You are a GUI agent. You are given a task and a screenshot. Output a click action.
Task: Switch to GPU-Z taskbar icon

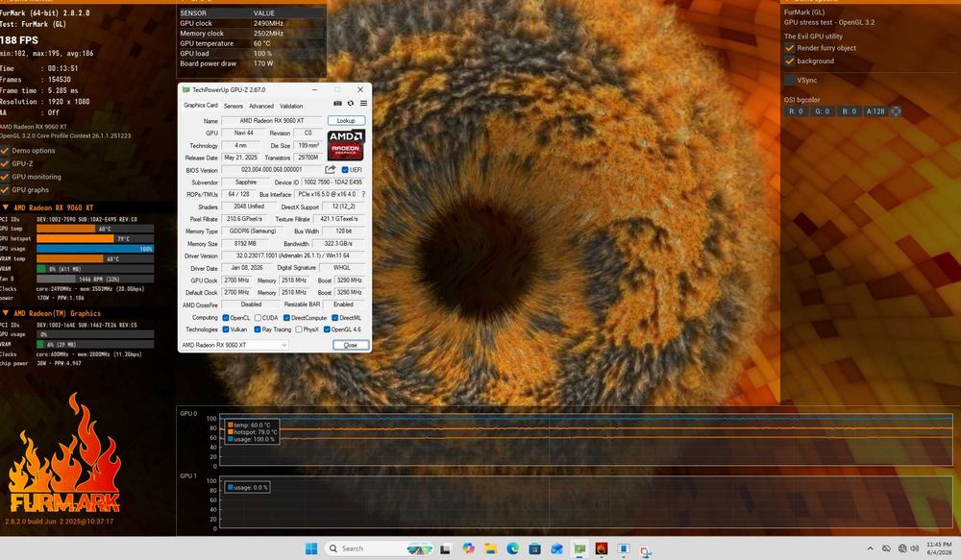pos(579,548)
